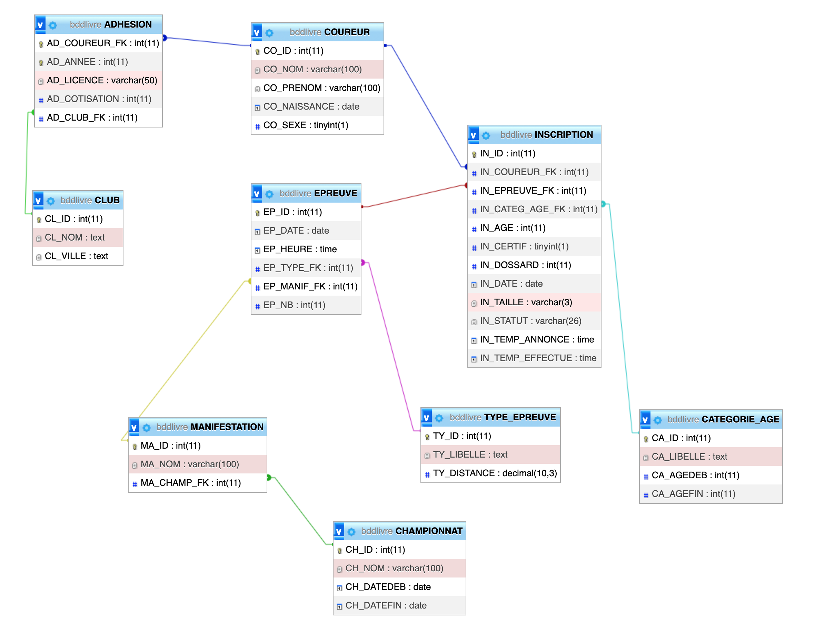Viewport: 815px width, 644px height.
Task: Click the EP_MANIF_FK column row
Action: [310, 287]
